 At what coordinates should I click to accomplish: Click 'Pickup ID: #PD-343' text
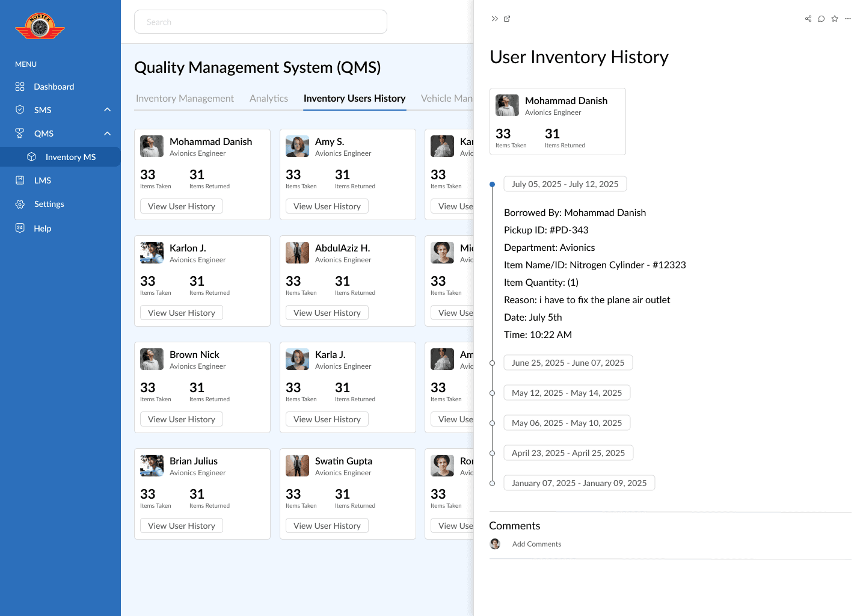(x=546, y=230)
